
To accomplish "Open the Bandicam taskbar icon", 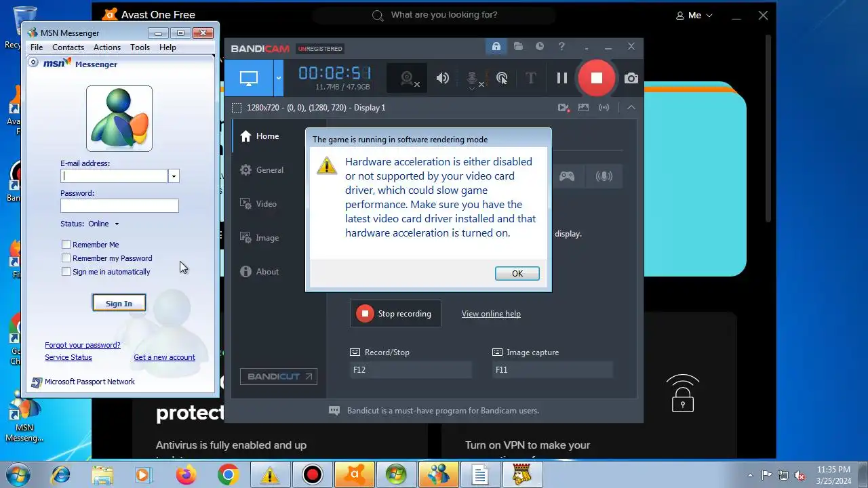I will (313, 475).
